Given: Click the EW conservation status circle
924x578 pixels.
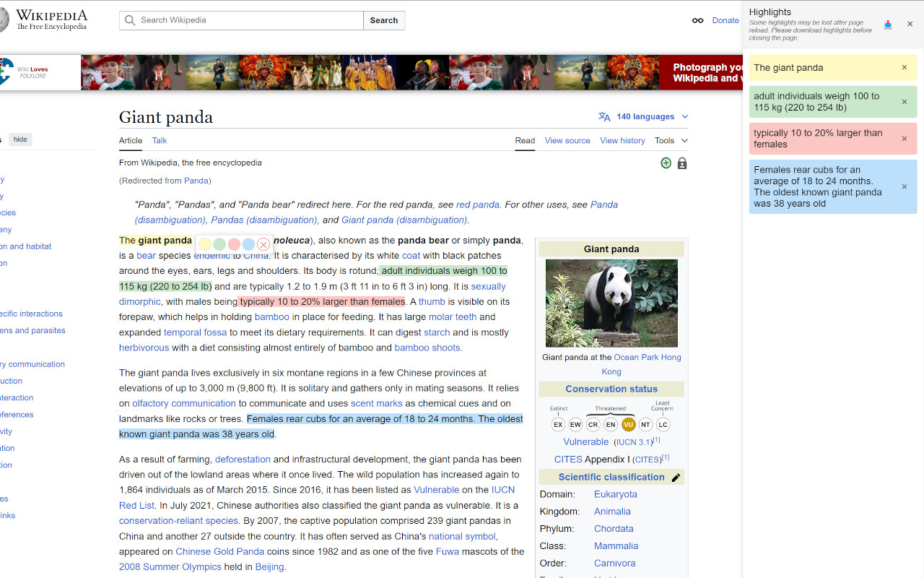Looking at the screenshot, I should (575, 424).
